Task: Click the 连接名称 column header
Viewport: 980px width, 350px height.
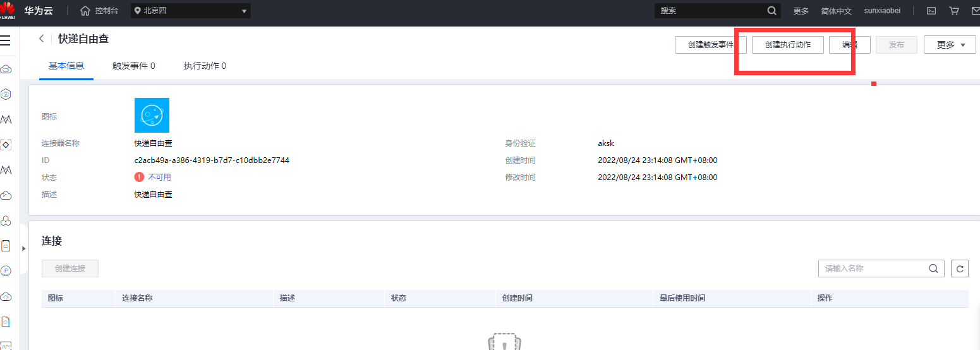Action: click(137, 298)
